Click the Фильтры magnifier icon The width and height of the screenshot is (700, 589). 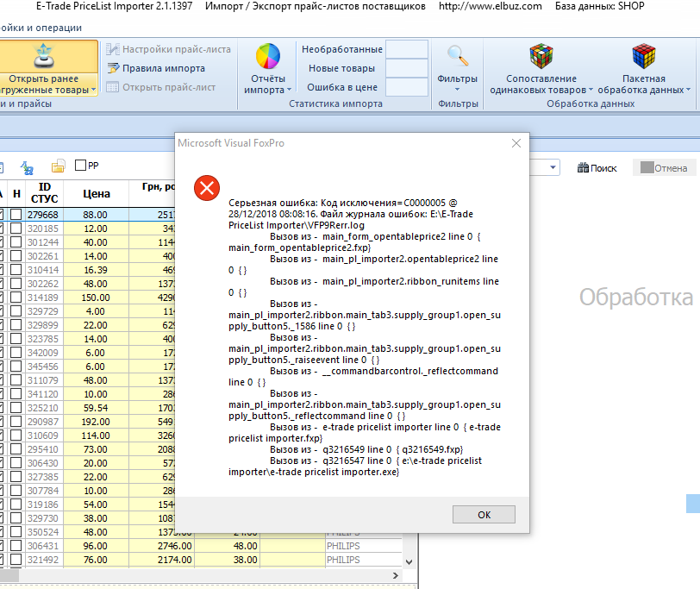tap(457, 56)
